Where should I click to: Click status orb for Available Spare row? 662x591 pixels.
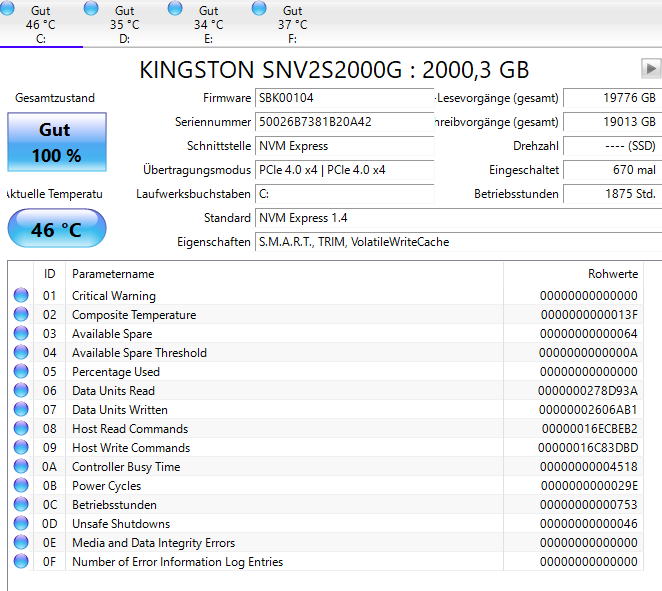[x=21, y=333]
